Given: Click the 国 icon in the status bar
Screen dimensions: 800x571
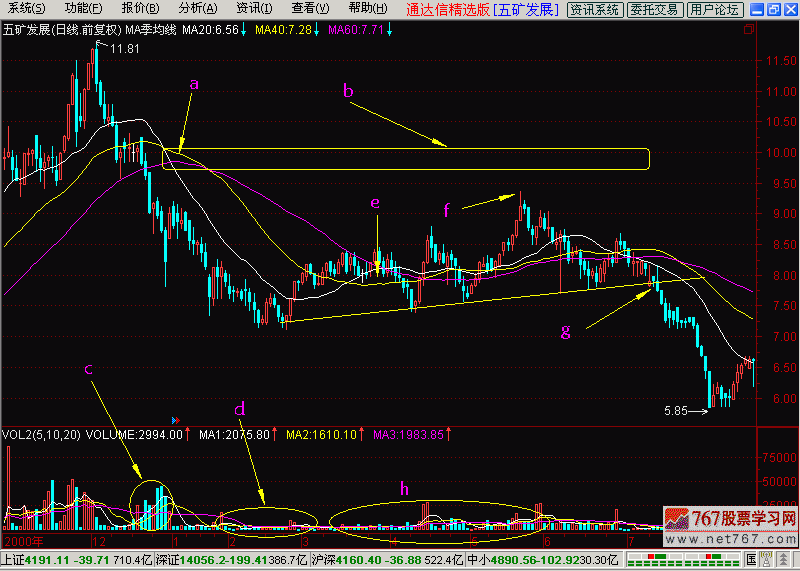Looking at the screenshot, I should point(752,558).
